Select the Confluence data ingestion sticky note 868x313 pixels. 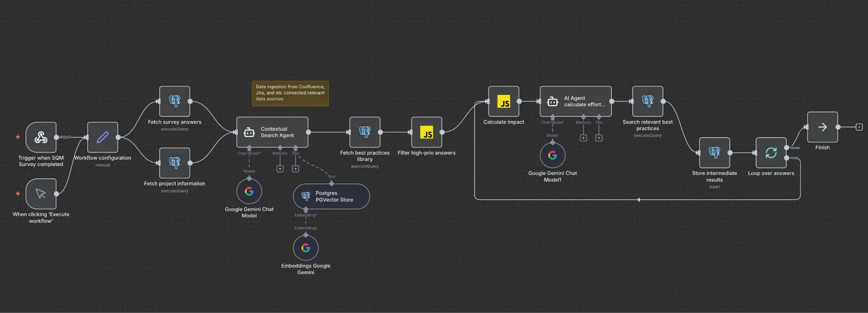click(x=290, y=93)
